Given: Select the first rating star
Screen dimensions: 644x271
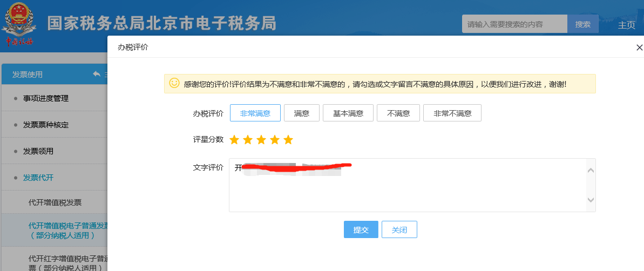Looking at the screenshot, I should [234, 140].
